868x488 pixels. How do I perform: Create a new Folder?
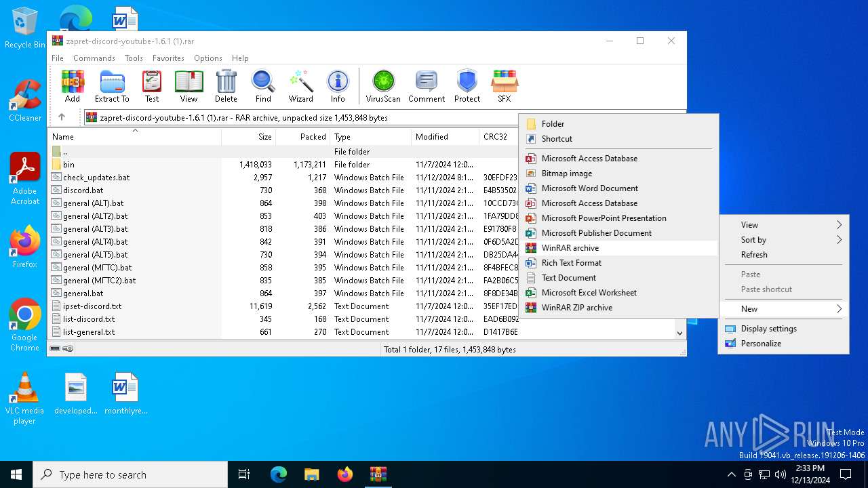[x=618, y=124]
